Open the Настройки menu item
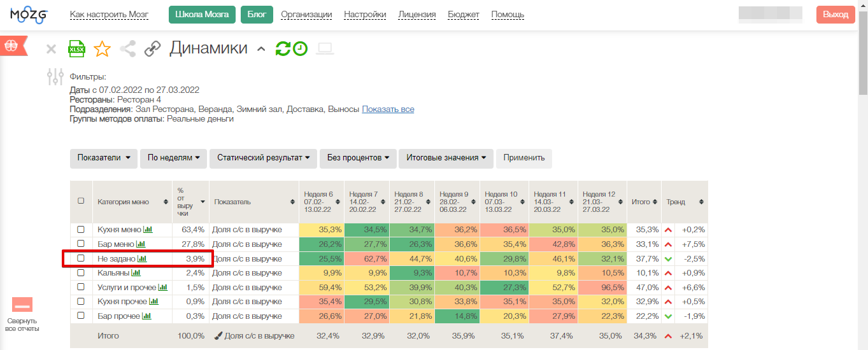 tap(365, 15)
